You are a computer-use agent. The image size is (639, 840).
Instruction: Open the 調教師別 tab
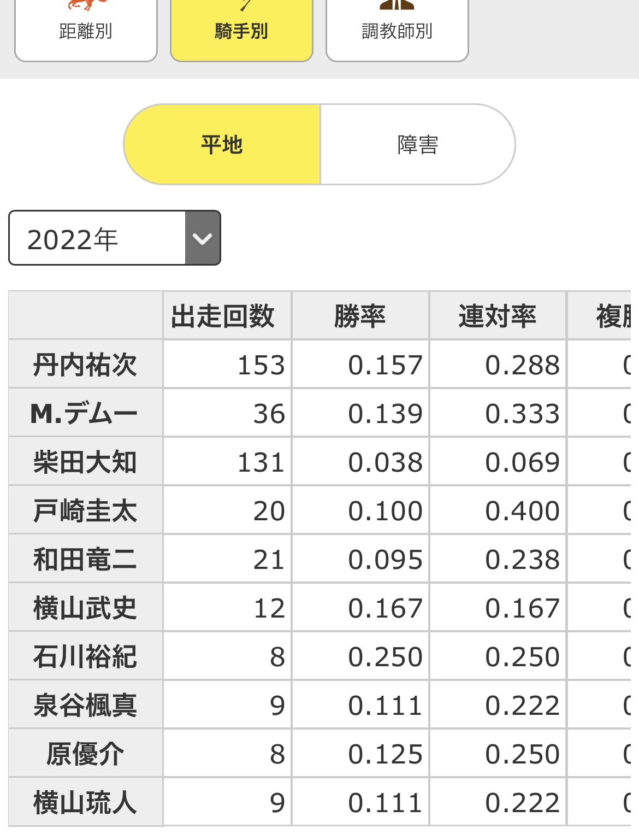click(x=397, y=31)
